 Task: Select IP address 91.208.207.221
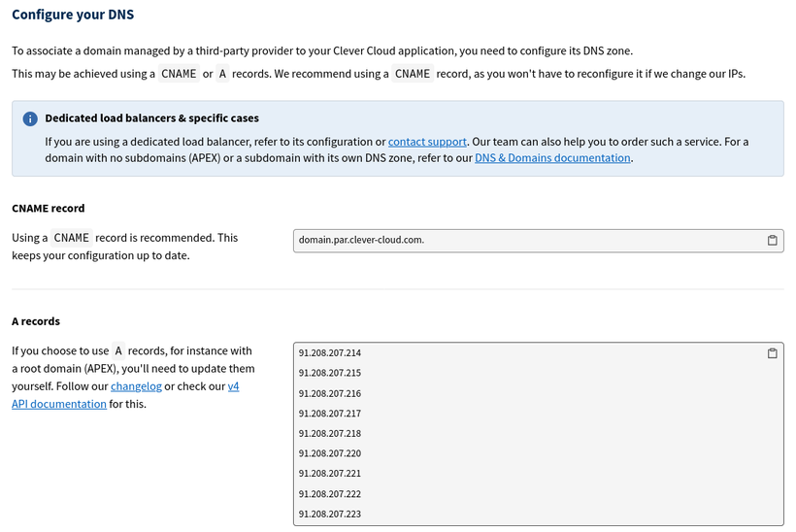(x=330, y=474)
